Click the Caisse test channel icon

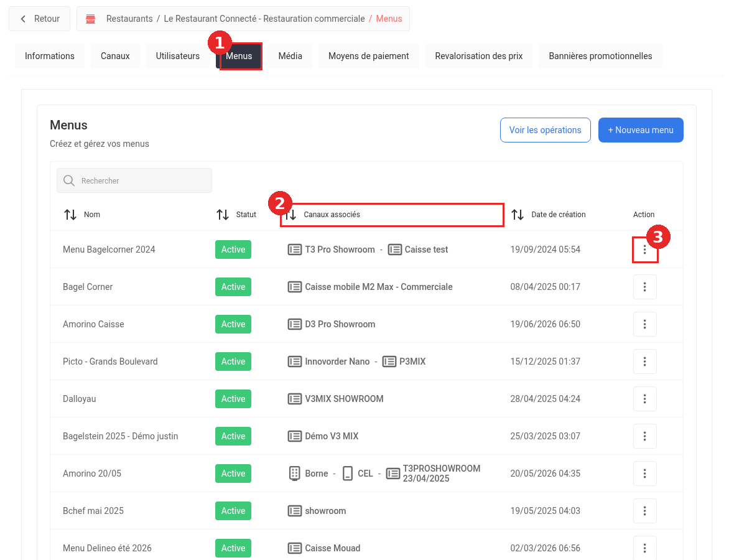[394, 250]
